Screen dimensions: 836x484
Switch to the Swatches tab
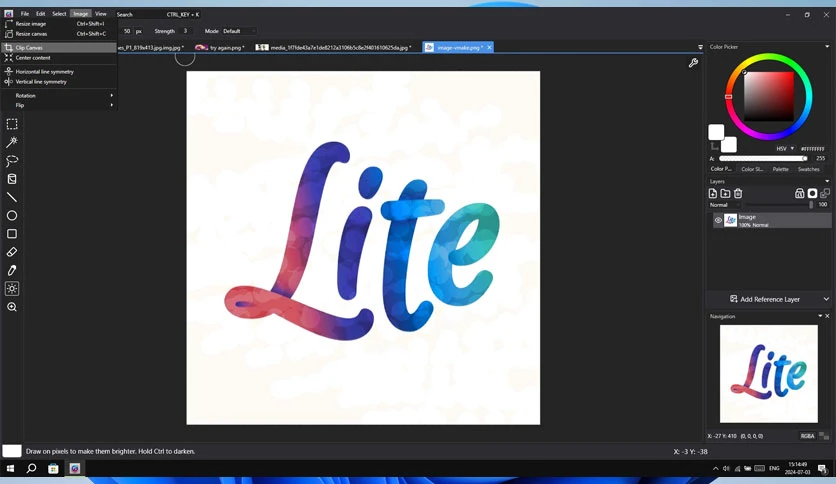click(809, 169)
